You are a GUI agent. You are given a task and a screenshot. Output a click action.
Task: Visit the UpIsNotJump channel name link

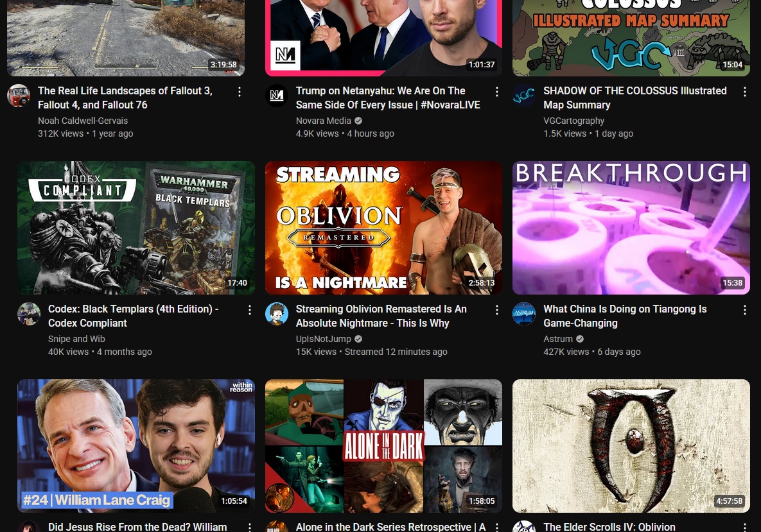[323, 339]
